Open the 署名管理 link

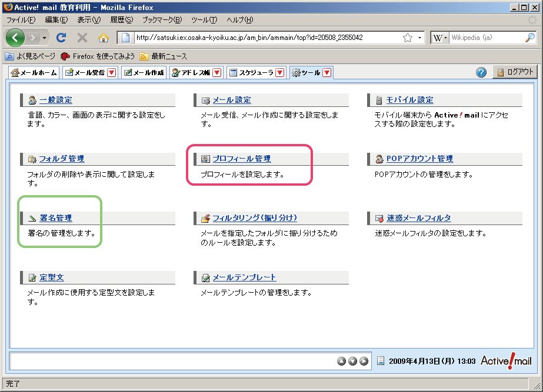coord(55,218)
